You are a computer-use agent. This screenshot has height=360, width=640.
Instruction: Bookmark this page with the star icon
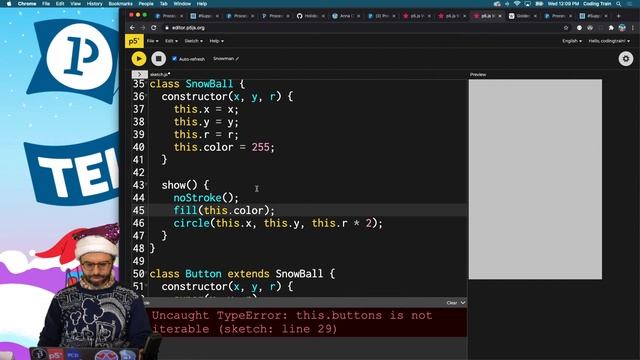566,28
